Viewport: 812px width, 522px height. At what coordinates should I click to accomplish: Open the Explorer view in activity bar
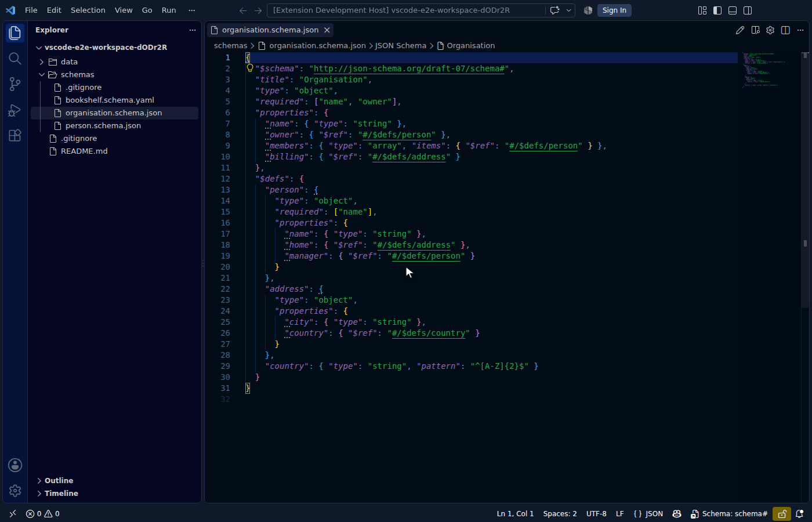pos(15,33)
